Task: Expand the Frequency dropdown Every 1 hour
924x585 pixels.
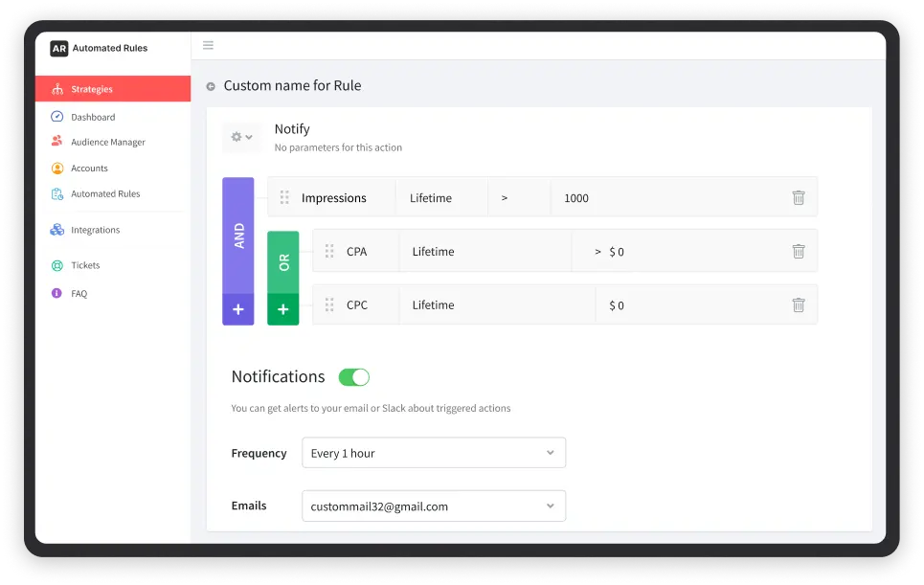Action: click(433, 453)
